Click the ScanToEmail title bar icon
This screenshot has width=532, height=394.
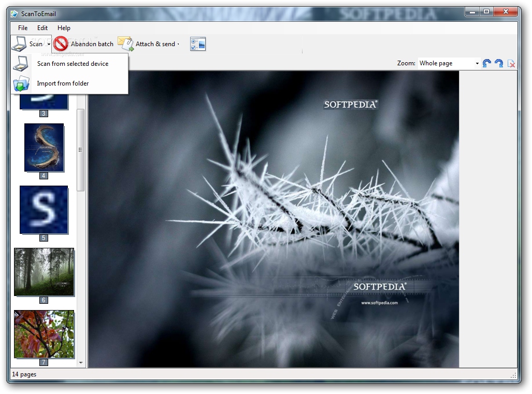tap(15, 14)
